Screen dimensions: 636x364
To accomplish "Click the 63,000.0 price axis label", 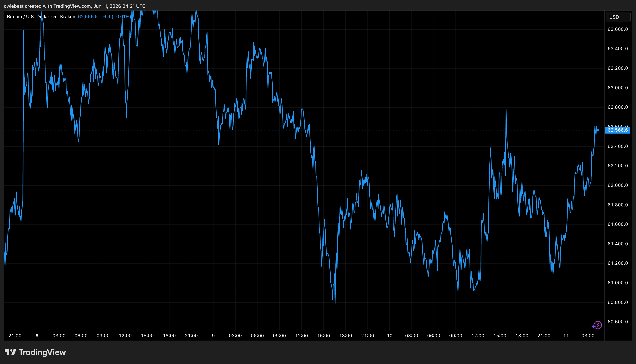I will point(618,88).
